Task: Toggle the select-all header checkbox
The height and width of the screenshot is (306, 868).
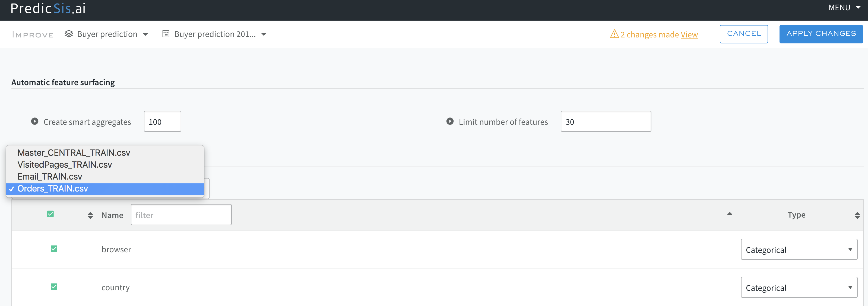Action: coord(50,214)
